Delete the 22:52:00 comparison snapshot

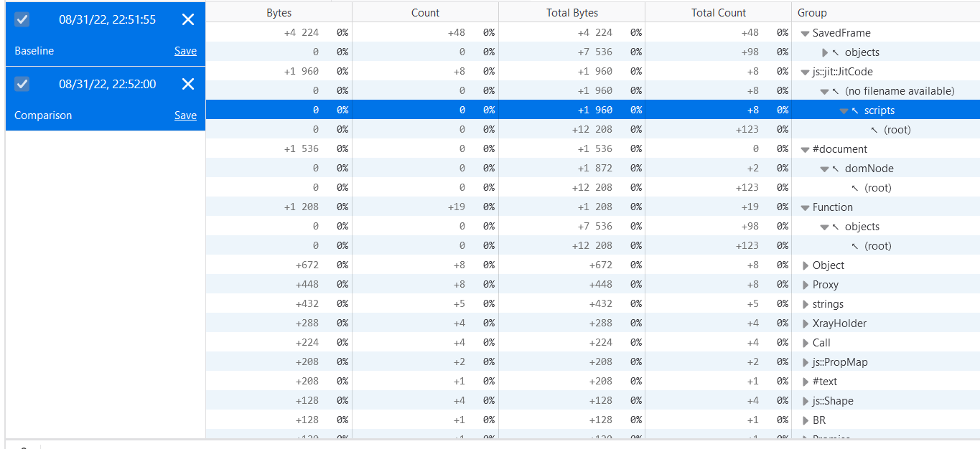[x=188, y=84]
